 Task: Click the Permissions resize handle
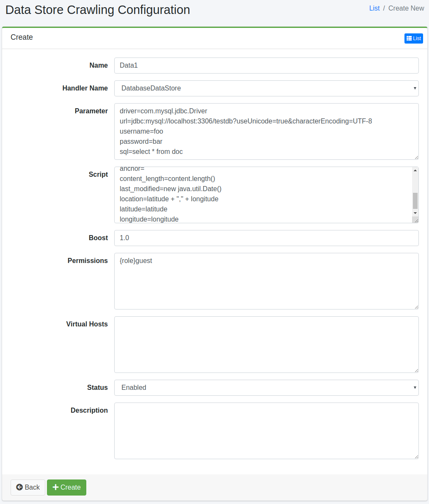tap(416, 307)
